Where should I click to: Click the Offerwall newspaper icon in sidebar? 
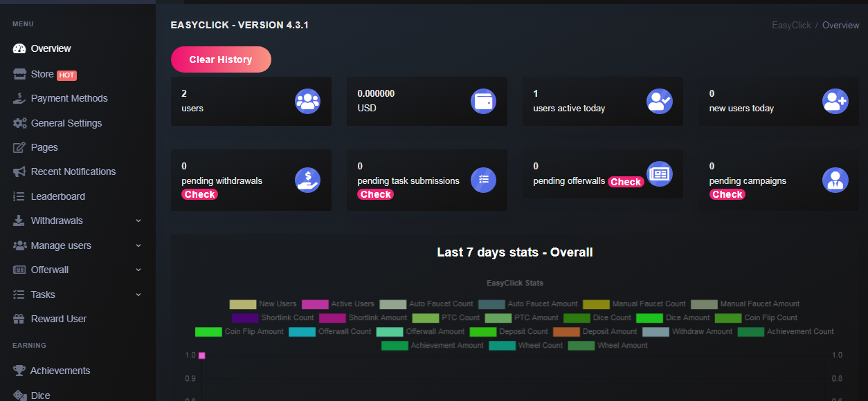(x=19, y=270)
